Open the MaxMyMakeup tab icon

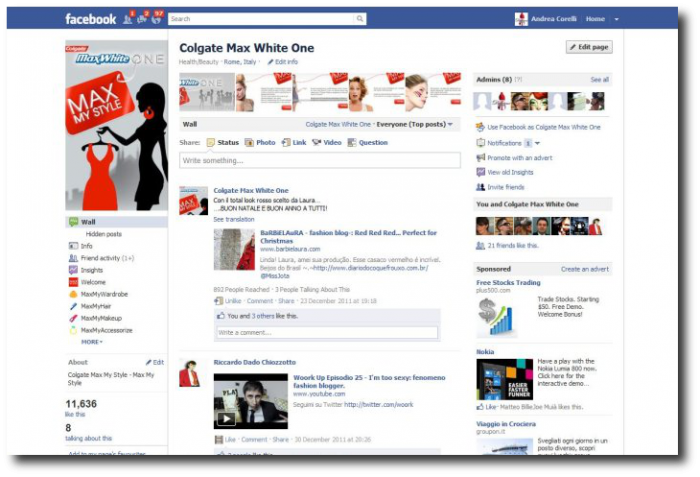pos(73,318)
